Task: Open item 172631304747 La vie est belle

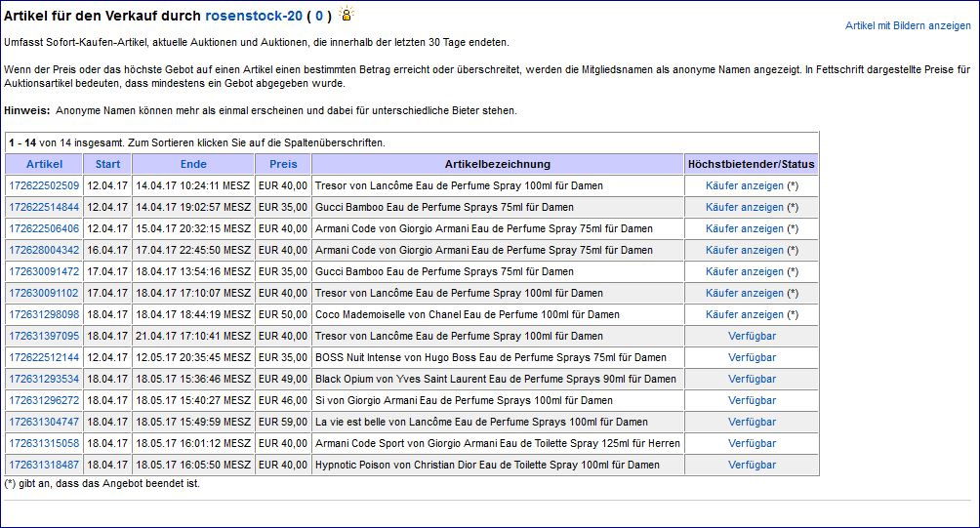Action: 44,422
